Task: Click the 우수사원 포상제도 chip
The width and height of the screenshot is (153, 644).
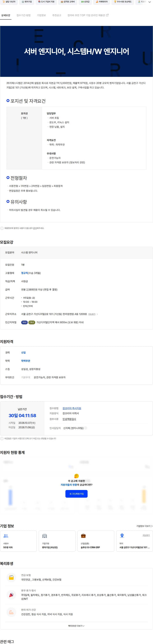Action: [x=123, y=2]
